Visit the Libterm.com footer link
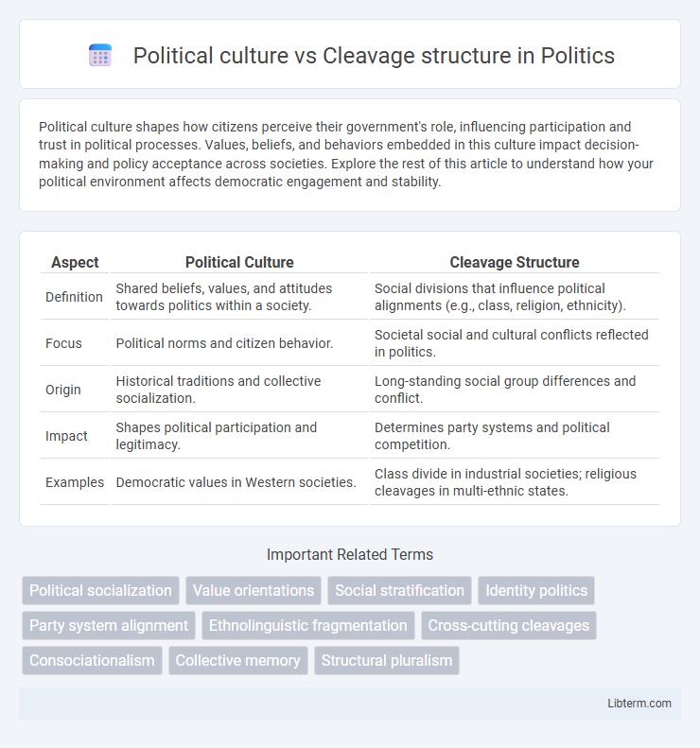 (639, 704)
